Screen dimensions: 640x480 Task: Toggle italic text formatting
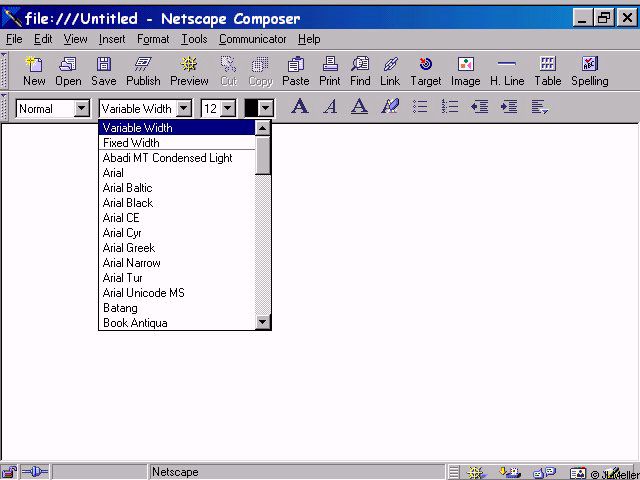point(330,107)
